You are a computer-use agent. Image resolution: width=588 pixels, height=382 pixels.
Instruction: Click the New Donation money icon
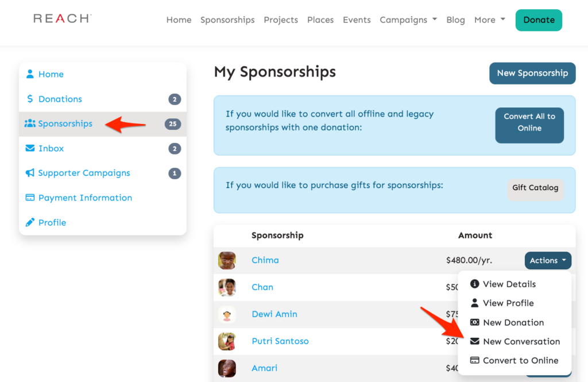474,322
